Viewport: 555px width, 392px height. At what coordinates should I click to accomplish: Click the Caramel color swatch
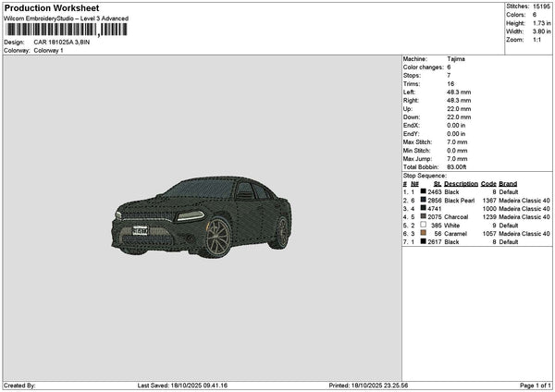pyautogui.click(x=423, y=233)
